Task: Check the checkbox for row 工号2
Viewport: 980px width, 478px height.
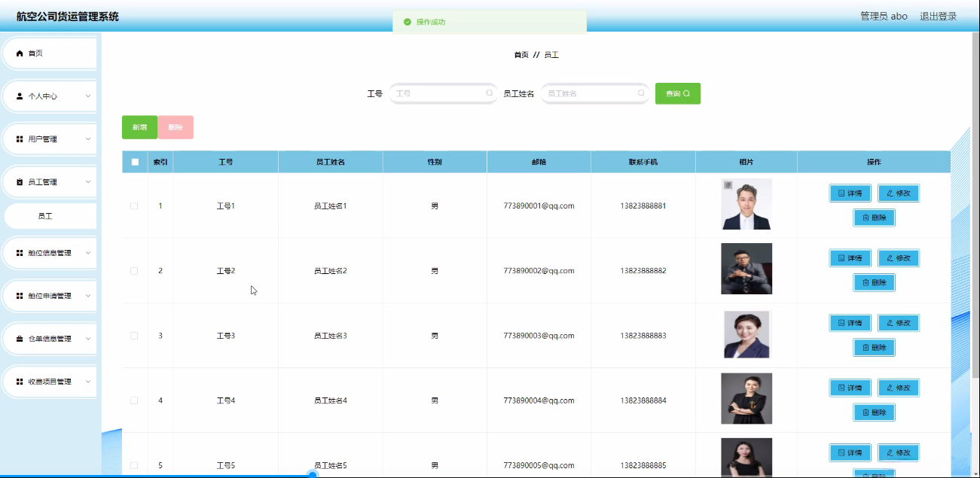Action: click(x=134, y=271)
